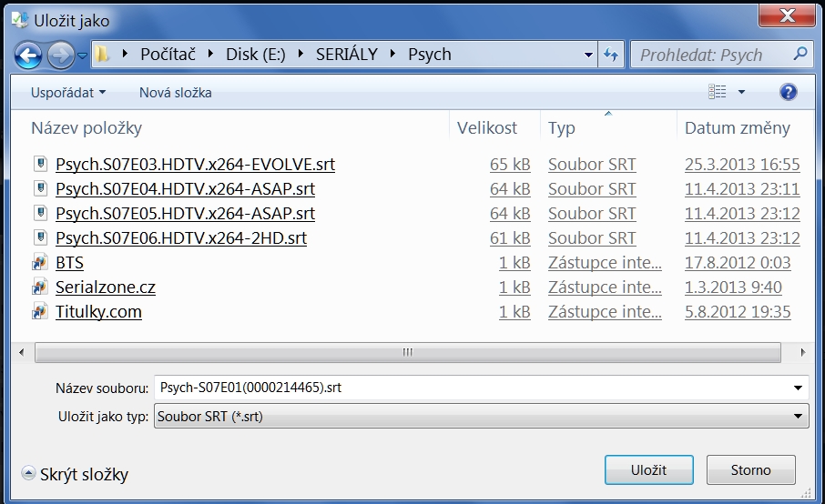Expand the Uložit jako typ dropdown
The height and width of the screenshot is (504, 825).
click(x=800, y=418)
